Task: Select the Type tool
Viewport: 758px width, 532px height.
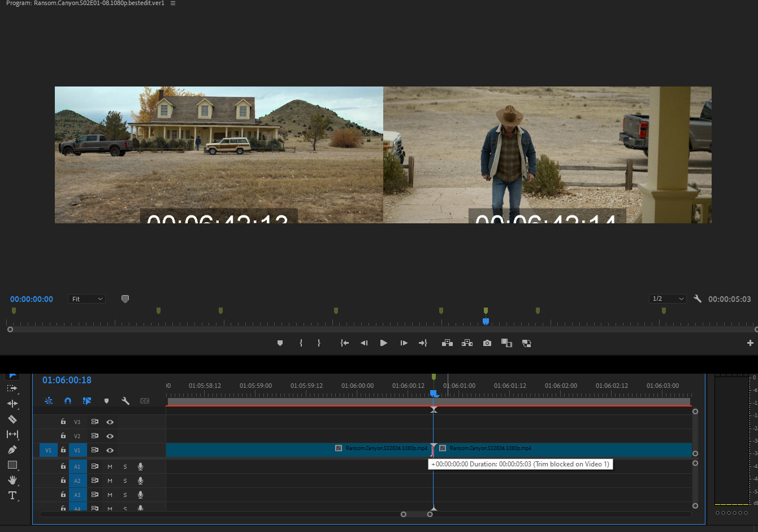Action: [12, 495]
